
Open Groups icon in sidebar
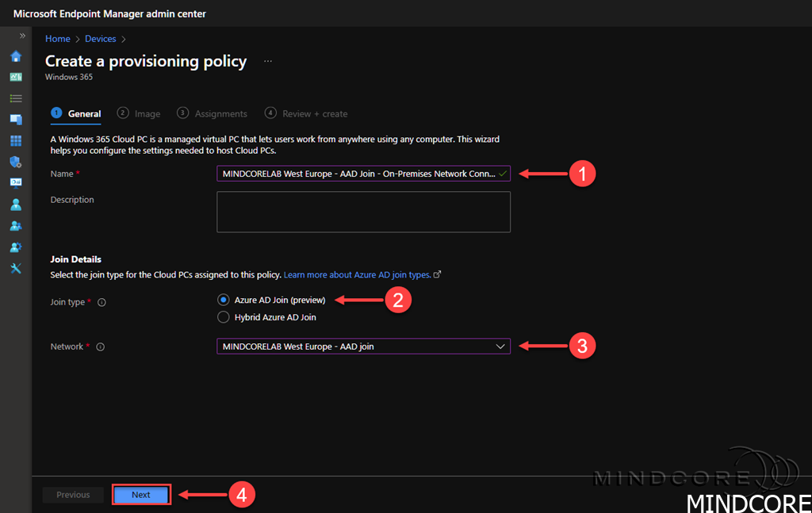coord(15,226)
